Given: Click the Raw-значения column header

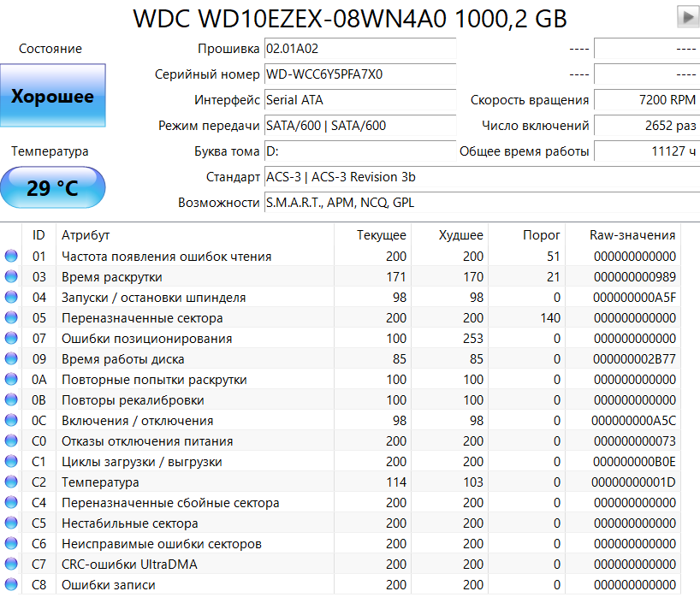Looking at the screenshot, I should (x=623, y=234).
